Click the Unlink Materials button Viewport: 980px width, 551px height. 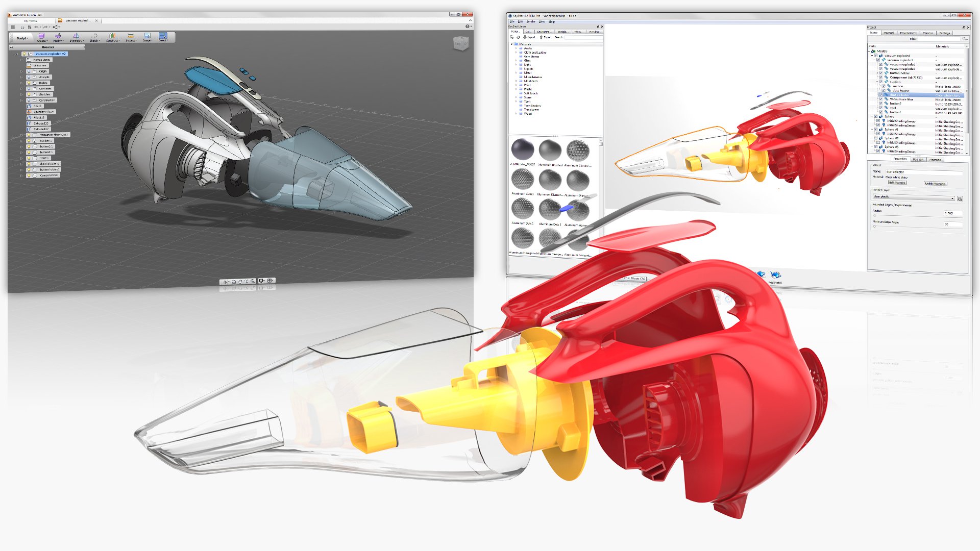935,184
